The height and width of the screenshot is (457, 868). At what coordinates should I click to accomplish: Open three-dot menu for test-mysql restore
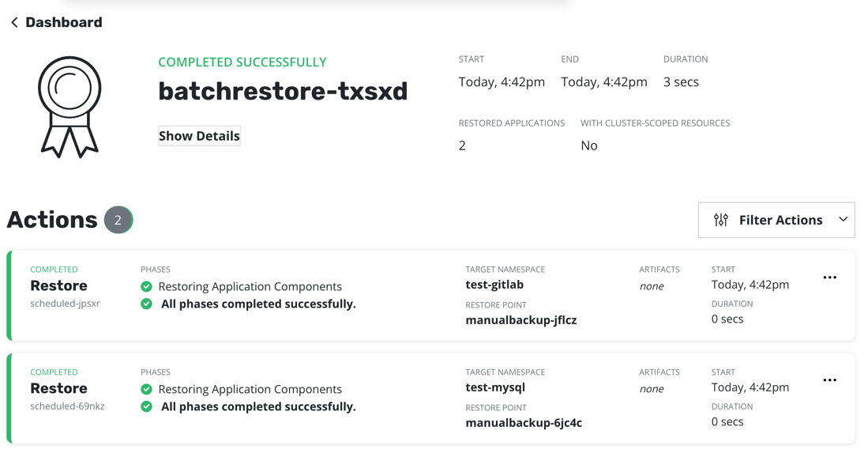[829, 380]
